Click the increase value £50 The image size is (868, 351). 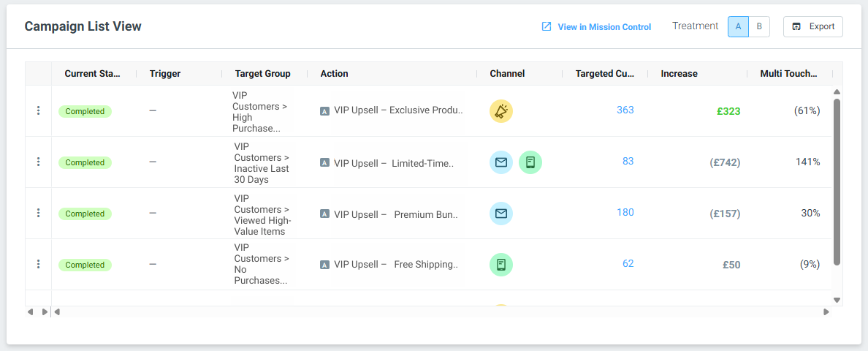click(x=731, y=265)
